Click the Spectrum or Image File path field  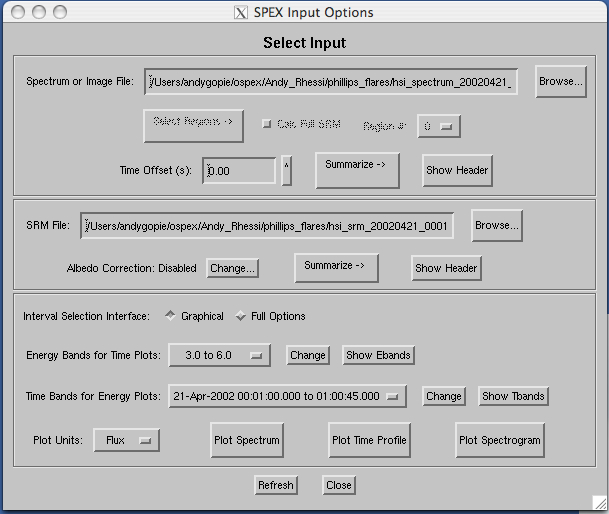pos(331,82)
